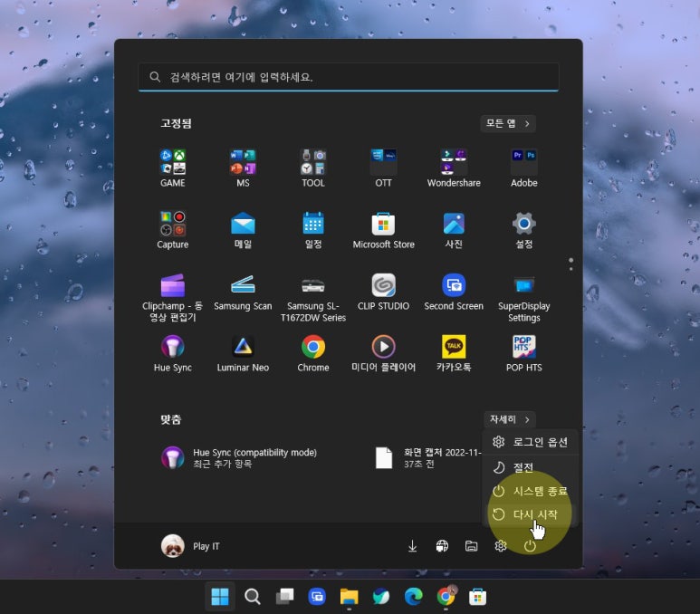700x614 pixels.
Task: Open SuperDisplay Settings
Action: click(x=524, y=297)
